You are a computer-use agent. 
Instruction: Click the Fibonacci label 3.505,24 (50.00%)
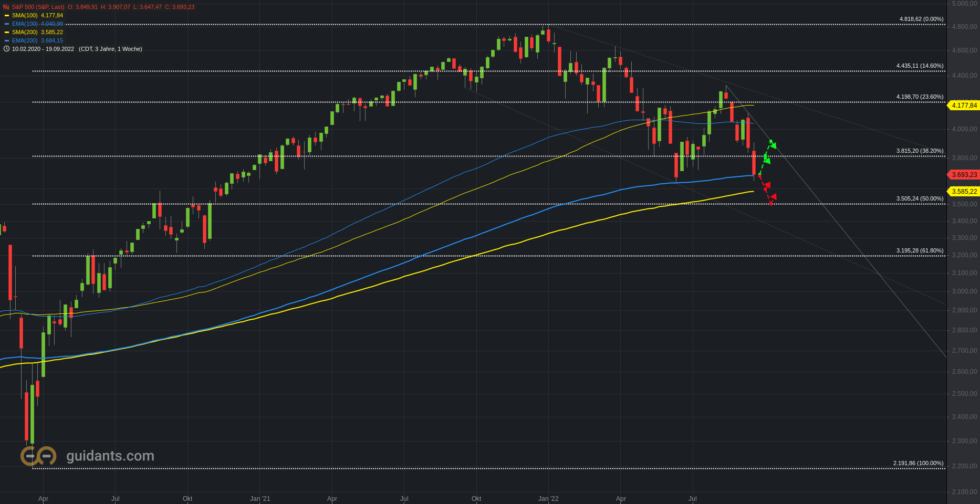920,198
